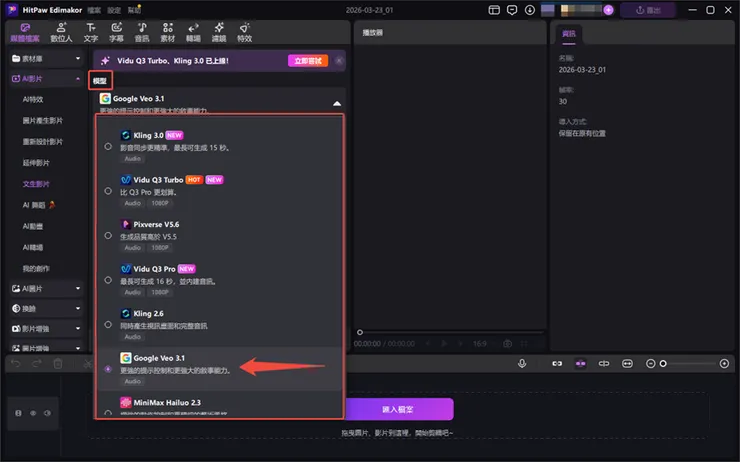
Task: Select the Kling 2.6 radio button
Action: 108,324
